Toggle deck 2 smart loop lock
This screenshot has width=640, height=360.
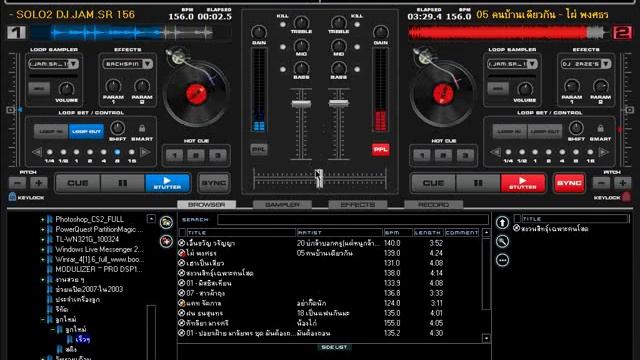600,129
